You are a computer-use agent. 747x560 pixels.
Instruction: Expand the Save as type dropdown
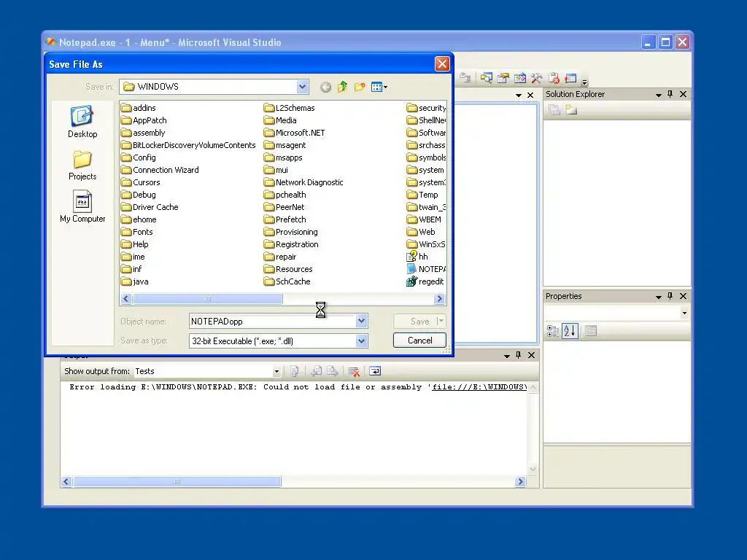click(x=361, y=341)
